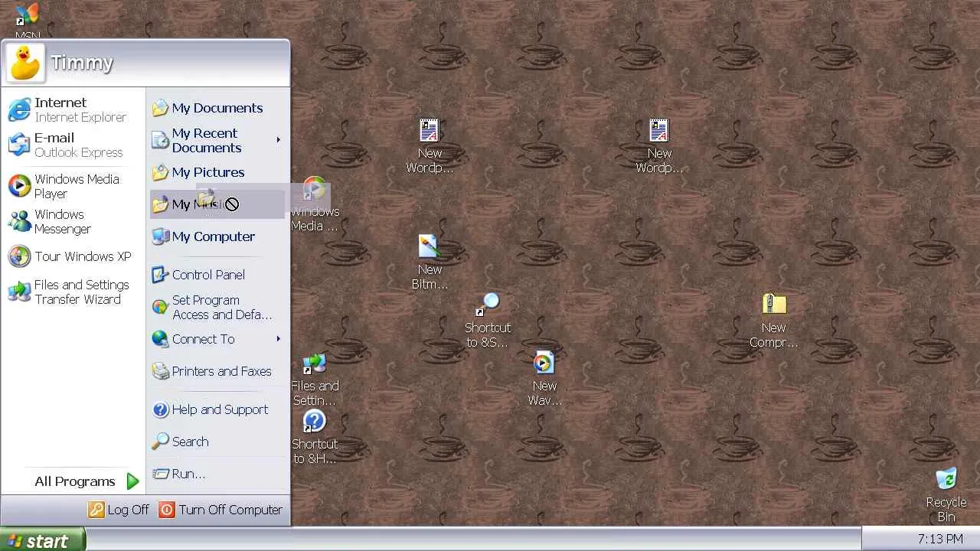Click the Timmy user name

click(x=82, y=63)
